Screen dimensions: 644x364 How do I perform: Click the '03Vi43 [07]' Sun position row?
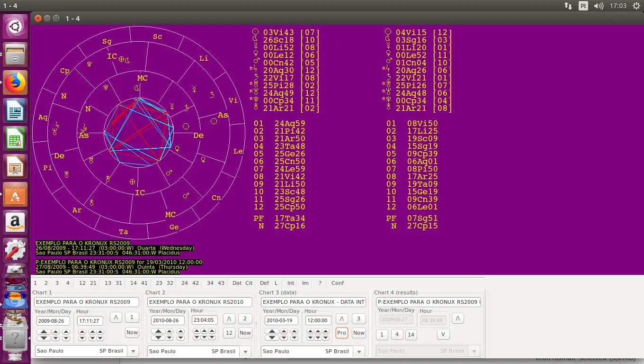286,33
